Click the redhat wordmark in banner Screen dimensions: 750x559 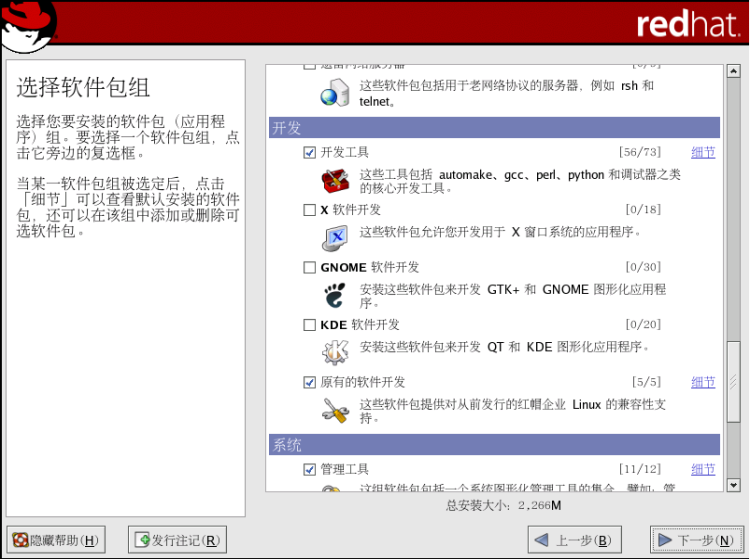(687, 23)
